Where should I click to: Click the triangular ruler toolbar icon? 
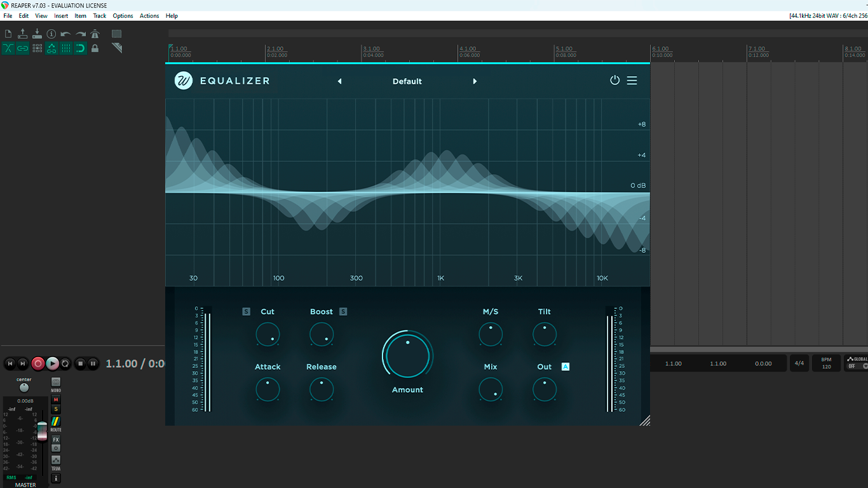pos(117,48)
